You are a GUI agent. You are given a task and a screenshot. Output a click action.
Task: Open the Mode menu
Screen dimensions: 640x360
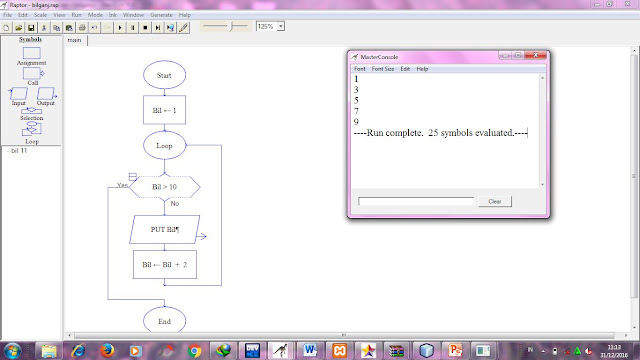tap(95, 15)
